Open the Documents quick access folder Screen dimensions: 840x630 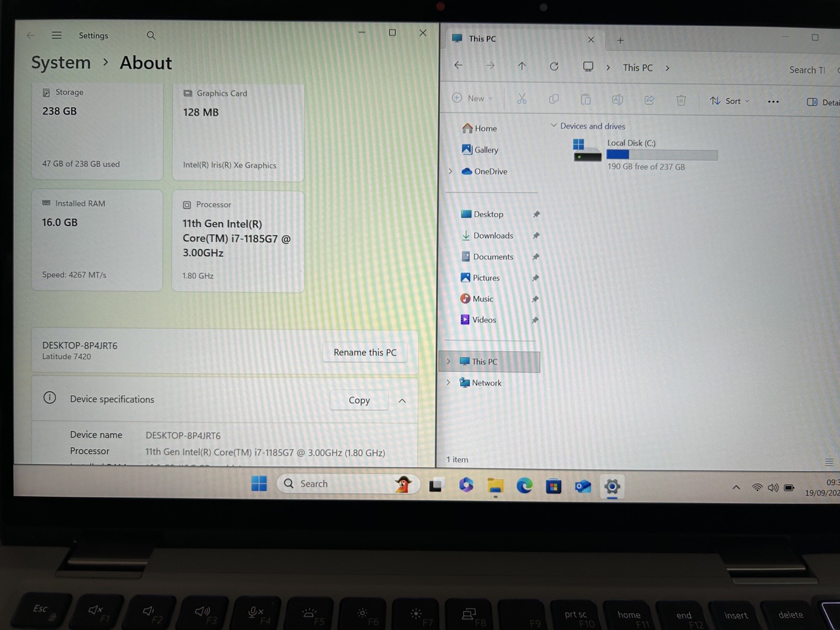pos(487,257)
